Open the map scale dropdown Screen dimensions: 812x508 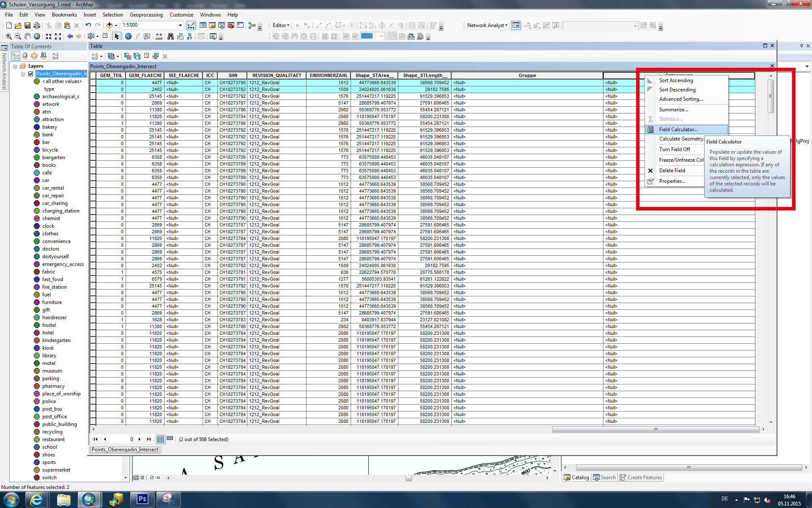[180, 25]
